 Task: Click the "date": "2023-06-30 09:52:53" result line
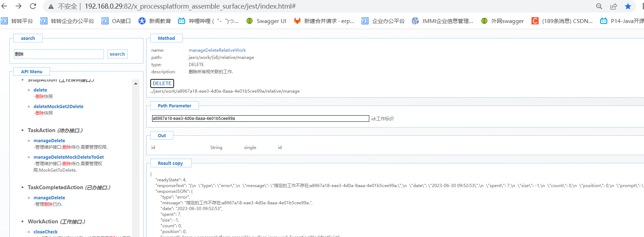(x=192, y=209)
